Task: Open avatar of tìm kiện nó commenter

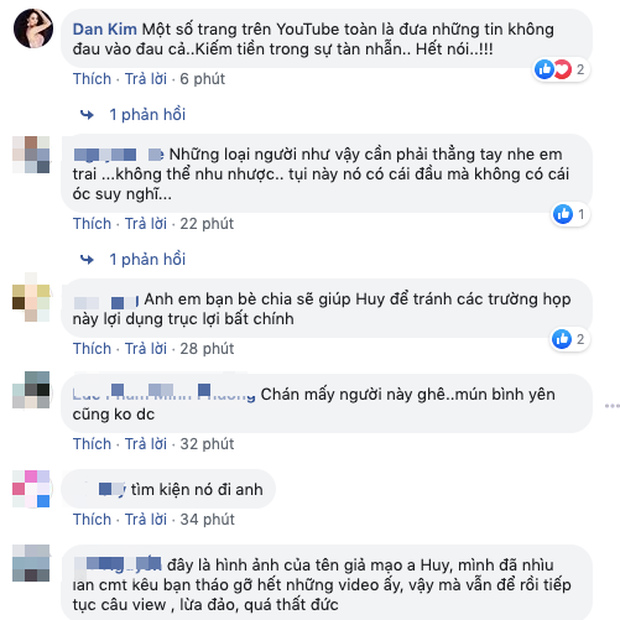Action: point(31,489)
